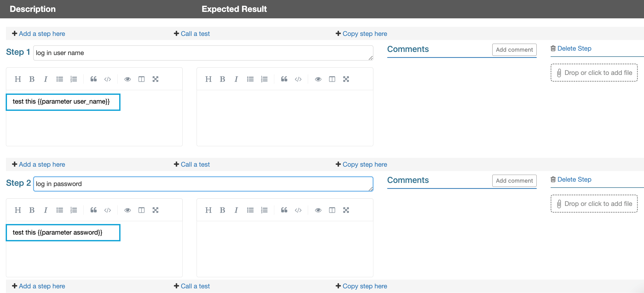644x293 pixels.
Task: Insert quote block in Step 1 description editor
Action: point(94,79)
